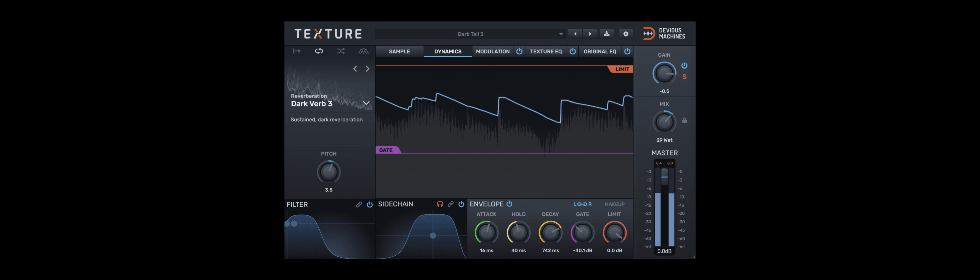Open the TEXTURE EQ tab
This screenshot has width=980, height=280.
click(x=545, y=51)
